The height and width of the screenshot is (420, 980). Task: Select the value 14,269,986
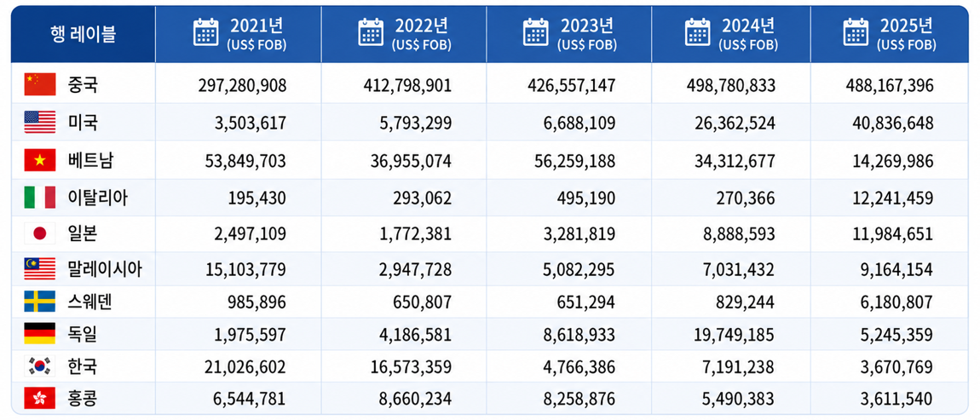click(x=894, y=162)
